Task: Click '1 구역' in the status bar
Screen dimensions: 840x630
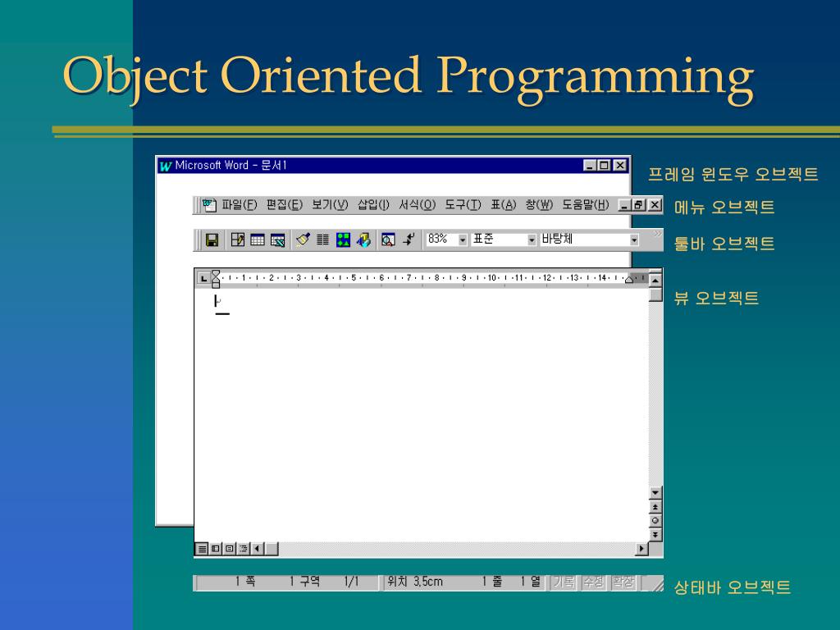Action: click(304, 582)
